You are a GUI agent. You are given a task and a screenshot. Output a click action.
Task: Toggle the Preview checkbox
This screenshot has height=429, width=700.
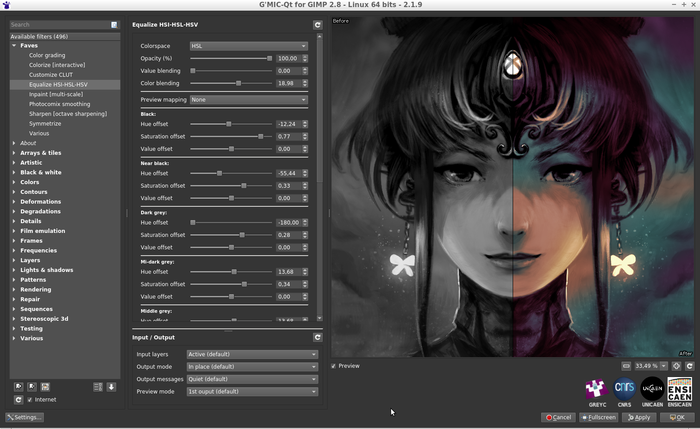334,366
